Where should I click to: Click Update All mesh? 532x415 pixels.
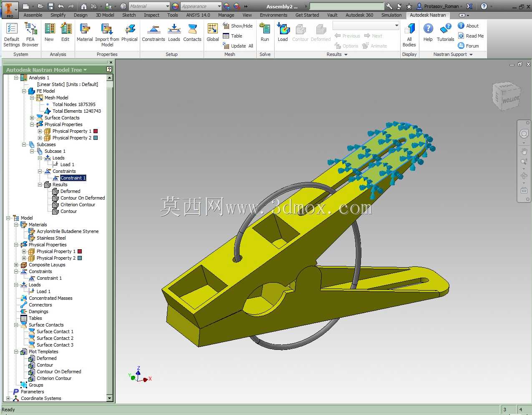pyautogui.click(x=238, y=46)
